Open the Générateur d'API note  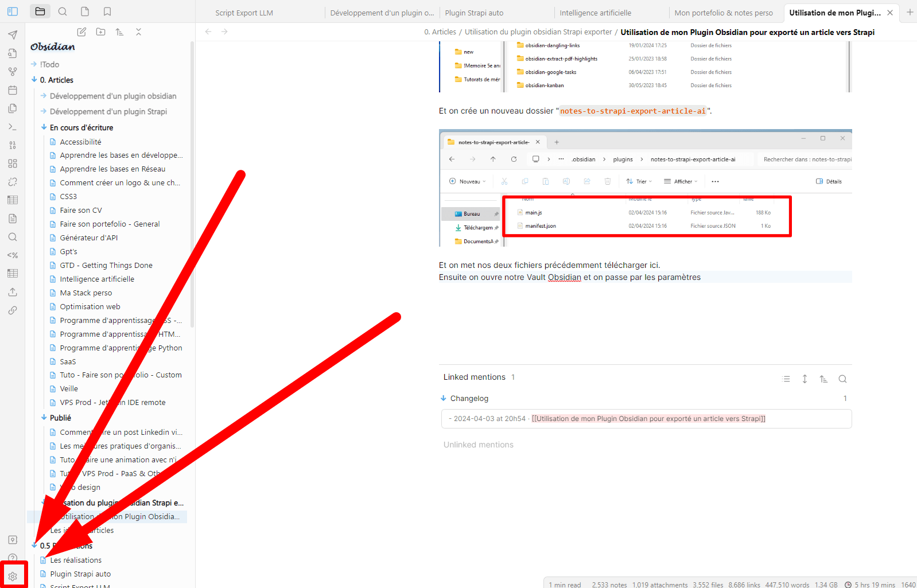(x=89, y=237)
